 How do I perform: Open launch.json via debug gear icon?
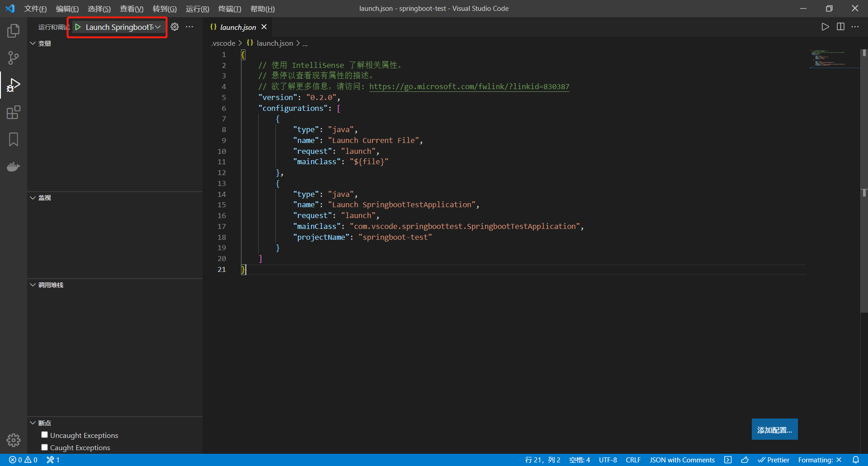click(175, 27)
